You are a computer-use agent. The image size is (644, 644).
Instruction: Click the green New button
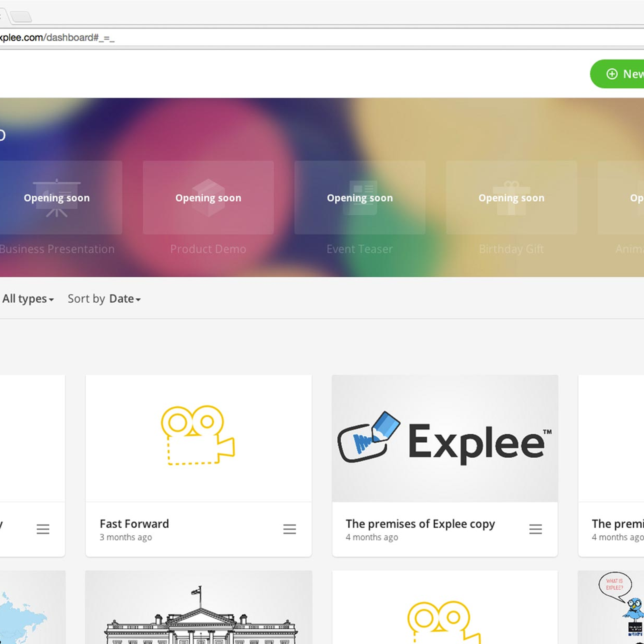pos(618,74)
